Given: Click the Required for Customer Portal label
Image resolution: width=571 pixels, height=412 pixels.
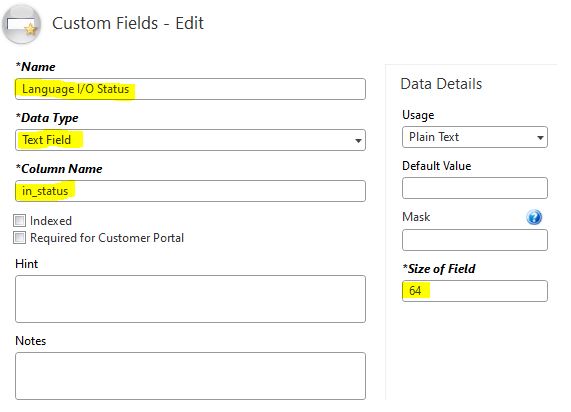Looking at the screenshot, I should click(107, 238).
